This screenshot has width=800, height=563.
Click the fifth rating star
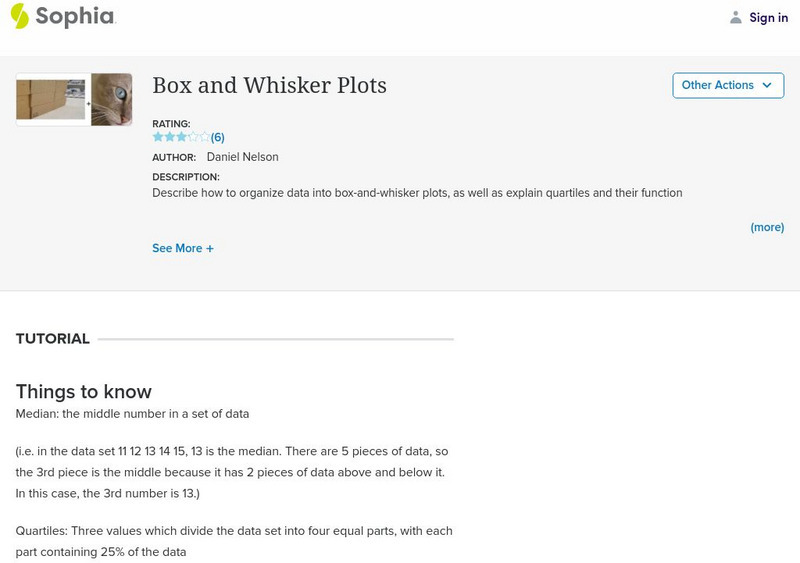(x=204, y=137)
